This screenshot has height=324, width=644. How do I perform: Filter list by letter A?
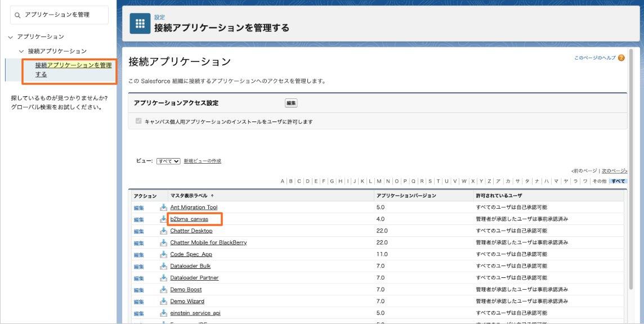tap(283, 181)
